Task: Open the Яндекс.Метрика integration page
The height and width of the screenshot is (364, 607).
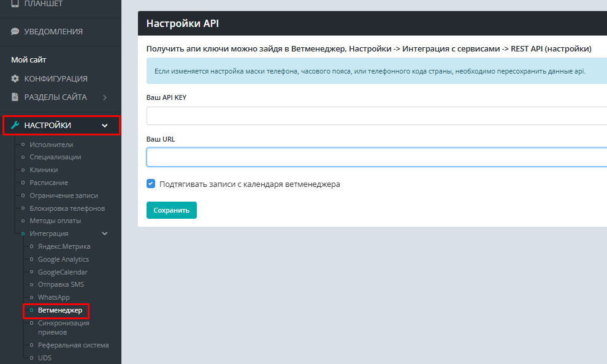Action: click(64, 246)
